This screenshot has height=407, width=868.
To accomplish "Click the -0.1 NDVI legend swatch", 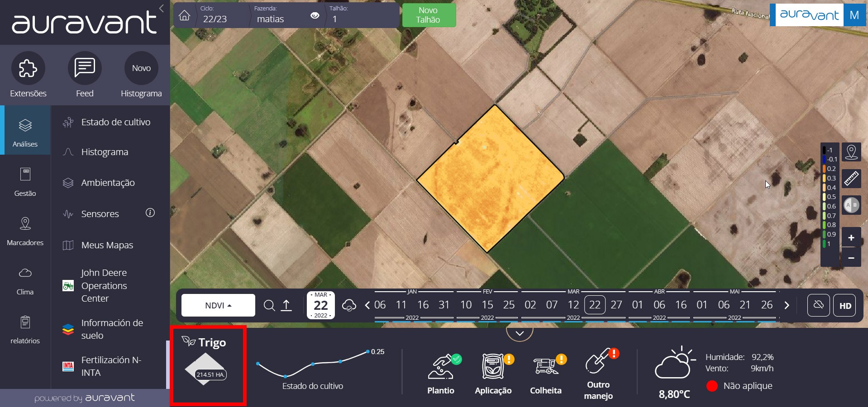I will pos(824,159).
